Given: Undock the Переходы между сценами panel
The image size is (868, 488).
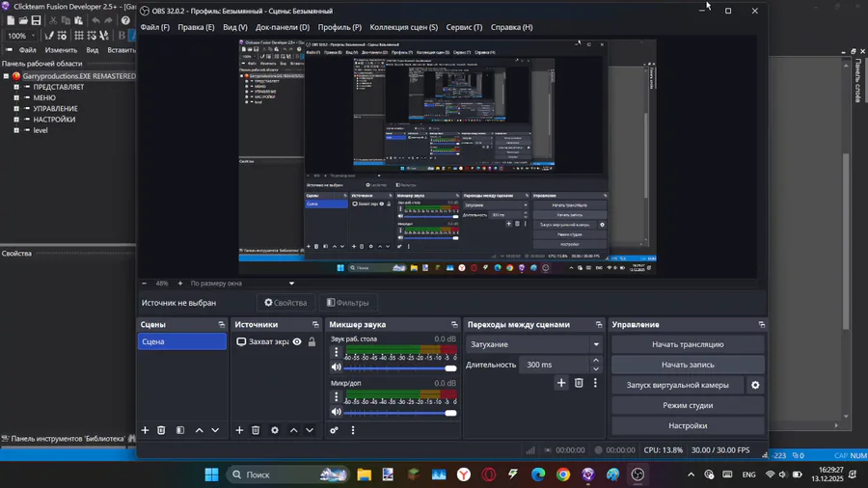Looking at the screenshot, I should point(599,325).
